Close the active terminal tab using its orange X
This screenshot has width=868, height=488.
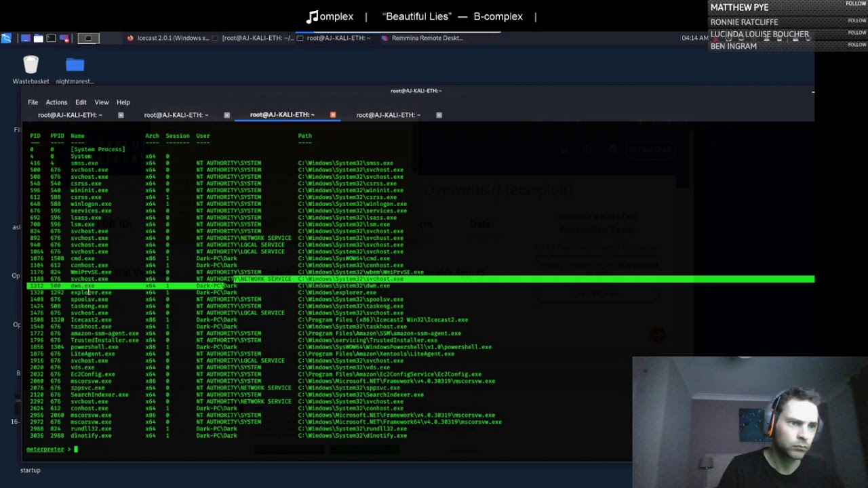(333, 115)
